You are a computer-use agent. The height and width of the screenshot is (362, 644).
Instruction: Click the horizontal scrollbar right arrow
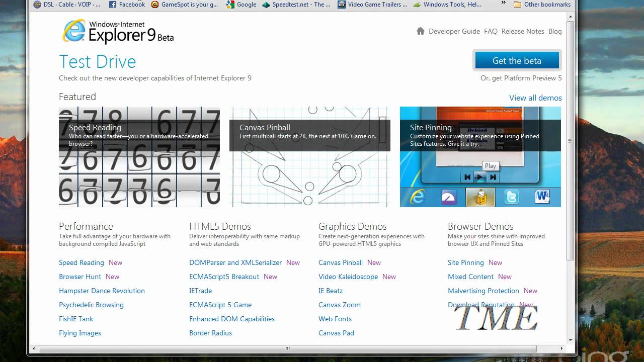pyautogui.click(x=562, y=348)
